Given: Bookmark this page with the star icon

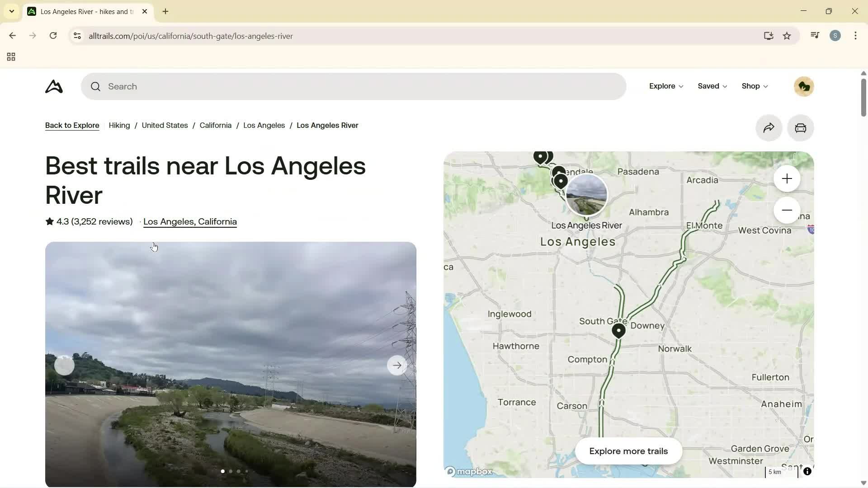Looking at the screenshot, I should coord(787,36).
